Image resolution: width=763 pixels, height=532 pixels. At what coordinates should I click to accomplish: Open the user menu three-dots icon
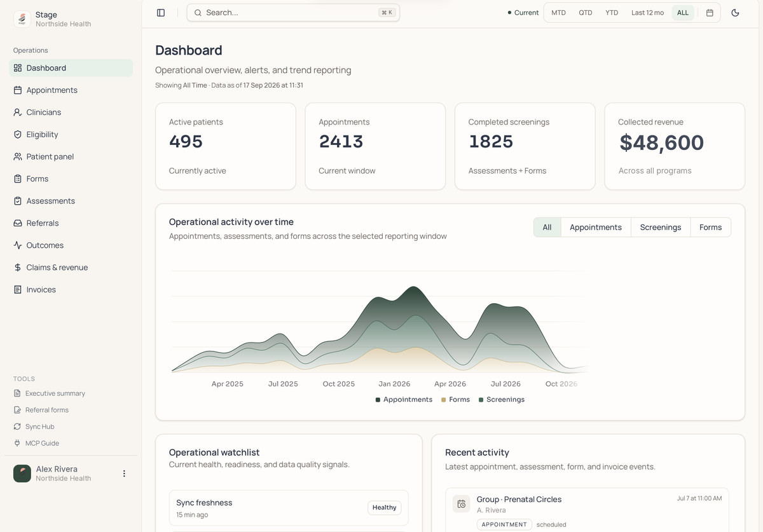[124, 474]
